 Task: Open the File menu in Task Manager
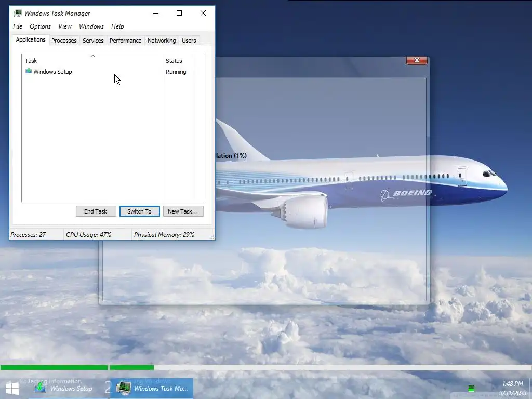(18, 26)
